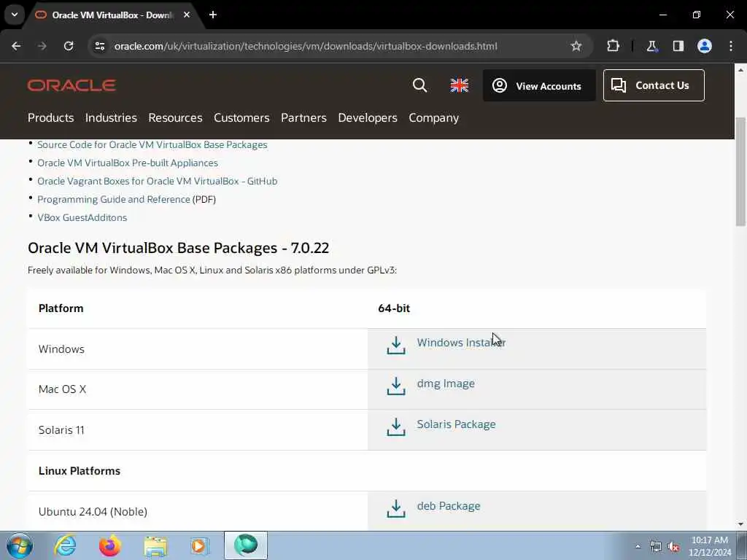Click the scrollbar up arrow

[x=740, y=70]
